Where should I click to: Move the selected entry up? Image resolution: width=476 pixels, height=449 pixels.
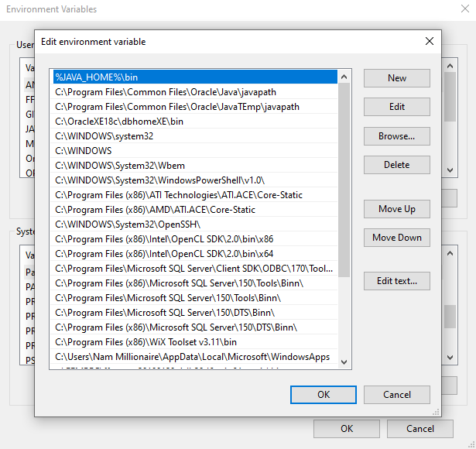[x=397, y=209]
